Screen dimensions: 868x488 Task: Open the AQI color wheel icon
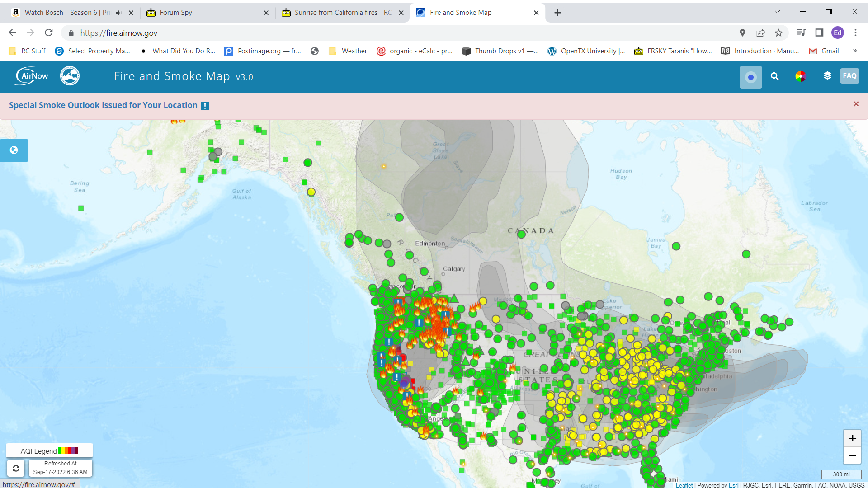click(x=800, y=76)
